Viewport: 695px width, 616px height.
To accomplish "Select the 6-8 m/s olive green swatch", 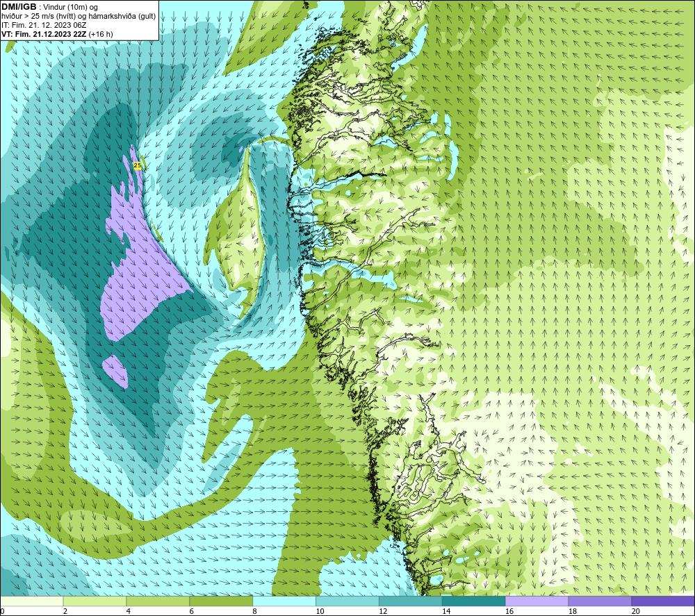I will pyautogui.click(x=221, y=601).
